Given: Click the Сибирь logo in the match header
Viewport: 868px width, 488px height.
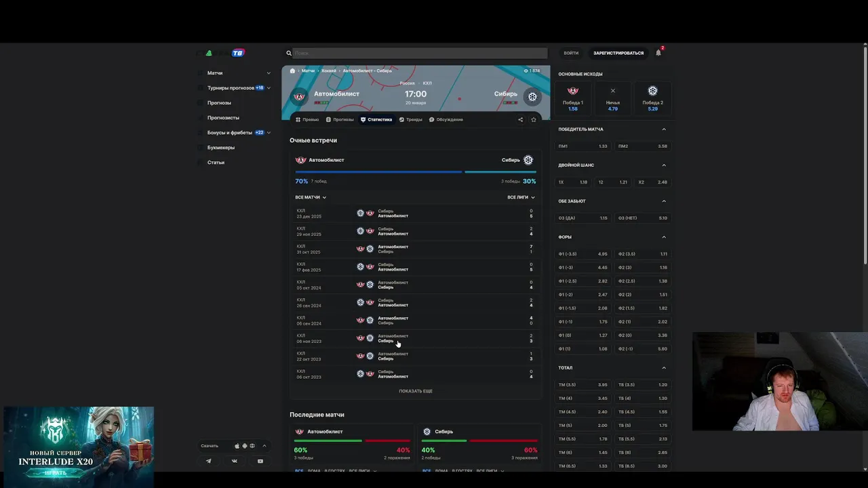Looking at the screenshot, I should [x=532, y=96].
